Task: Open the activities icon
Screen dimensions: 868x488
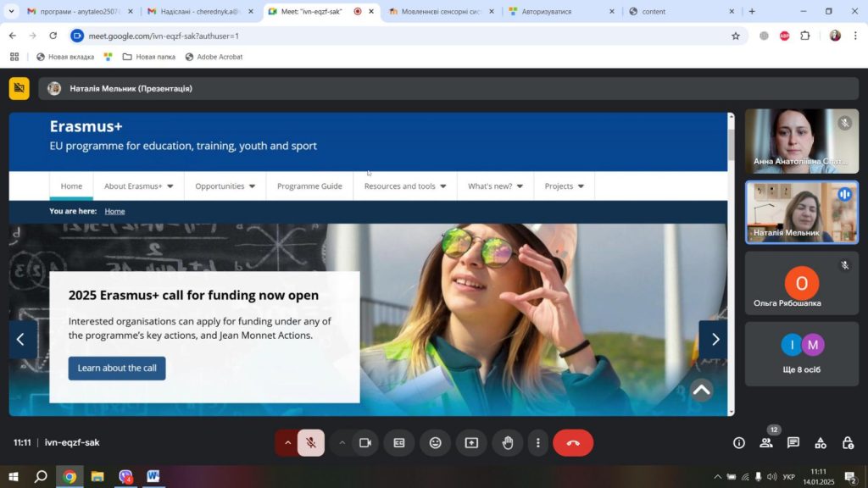Action: click(821, 442)
